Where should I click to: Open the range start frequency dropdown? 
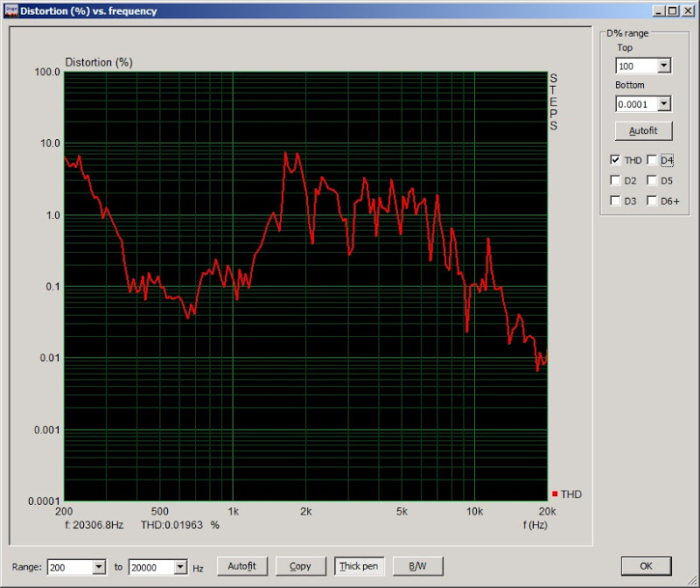[99, 567]
